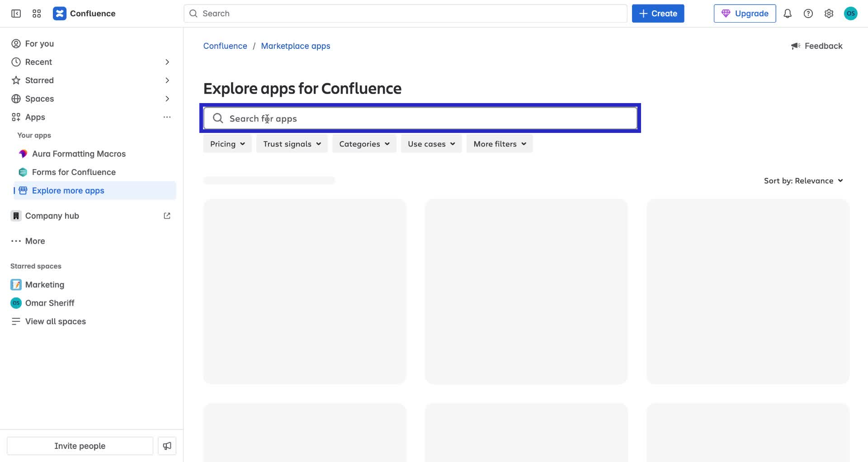Open Company hub in new tab
Viewport: 868px width, 462px height.
click(x=167, y=216)
